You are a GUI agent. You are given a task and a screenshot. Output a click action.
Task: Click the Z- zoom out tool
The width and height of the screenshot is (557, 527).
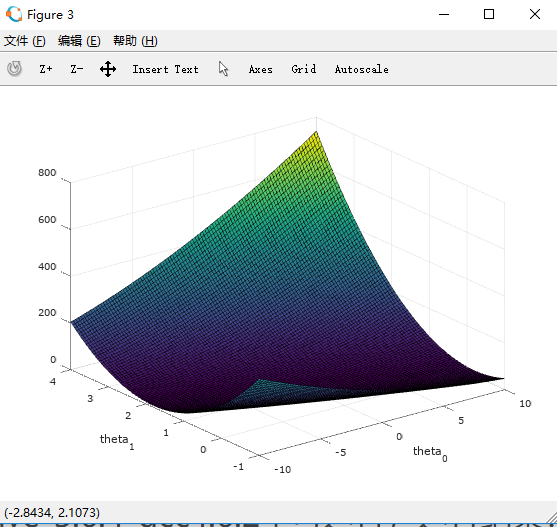coord(77,69)
